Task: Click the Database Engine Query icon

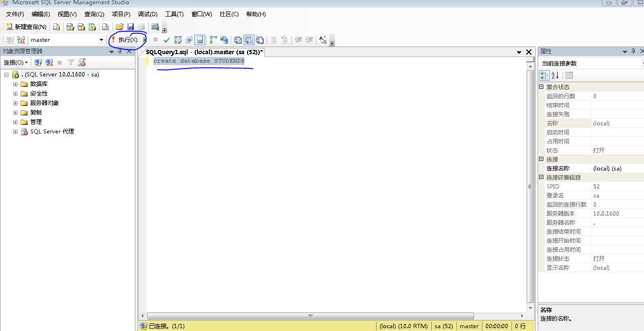Action: click(57, 27)
